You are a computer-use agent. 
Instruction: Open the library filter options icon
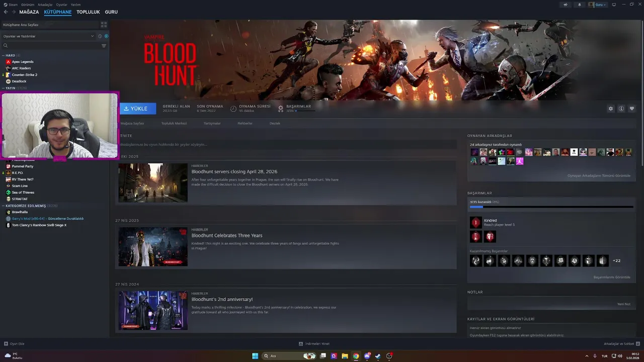pos(104,46)
